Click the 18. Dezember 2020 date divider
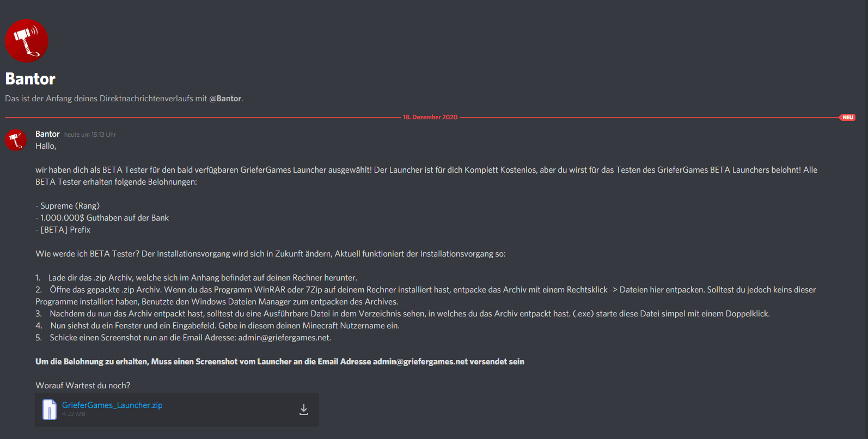Screen dimensions: 868x439 point(430,117)
